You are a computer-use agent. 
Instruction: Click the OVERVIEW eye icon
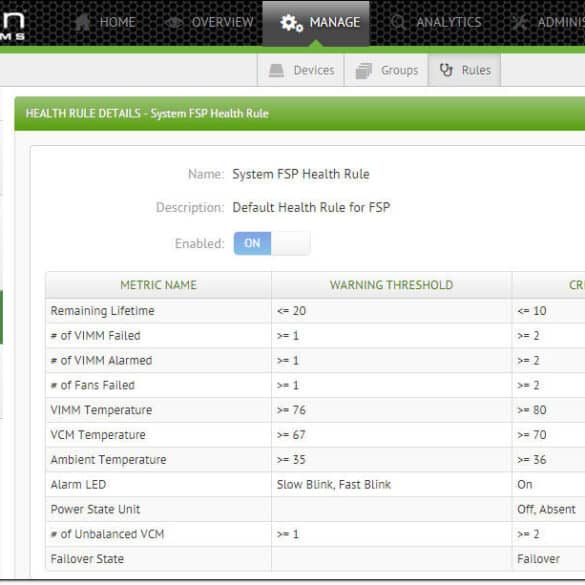pos(174,22)
